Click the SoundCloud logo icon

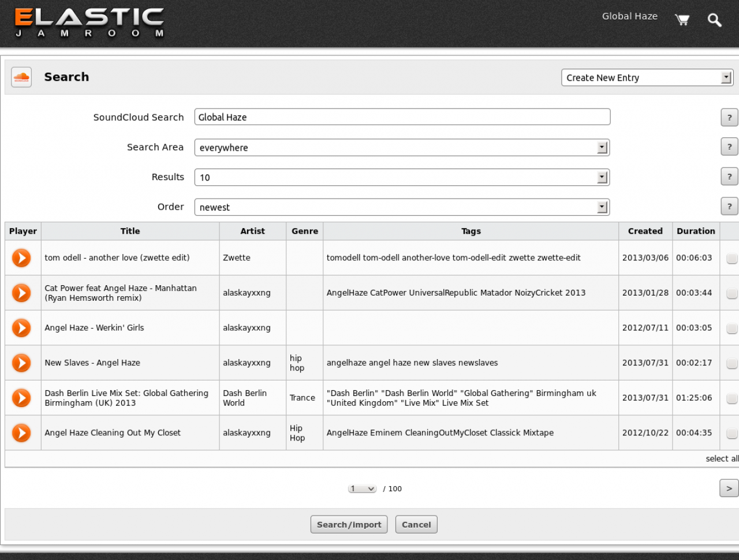click(21, 77)
